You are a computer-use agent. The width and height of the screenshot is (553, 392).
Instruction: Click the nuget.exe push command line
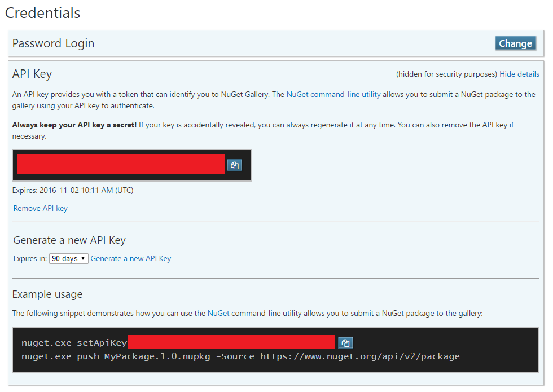click(x=240, y=356)
